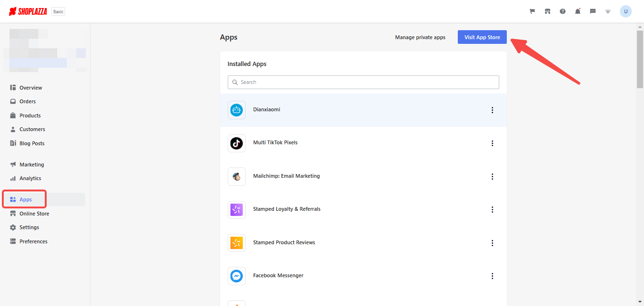Click the wifi signal icon

point(608,11)
